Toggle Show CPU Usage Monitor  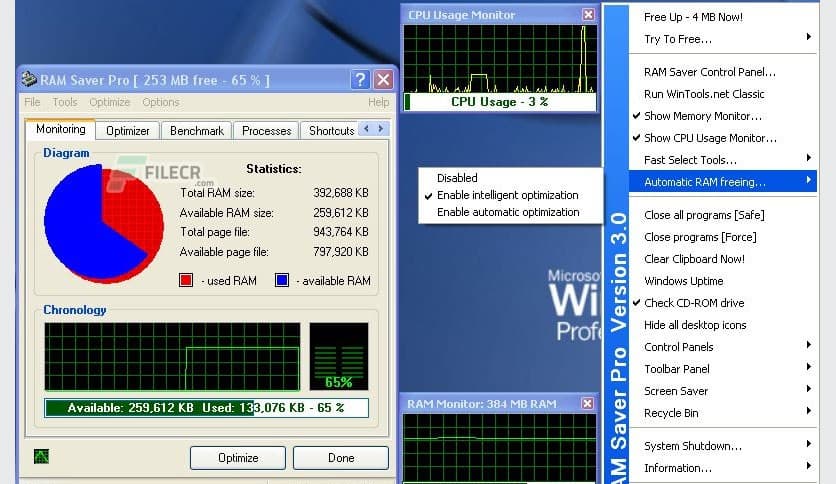(x=722, y=138)
